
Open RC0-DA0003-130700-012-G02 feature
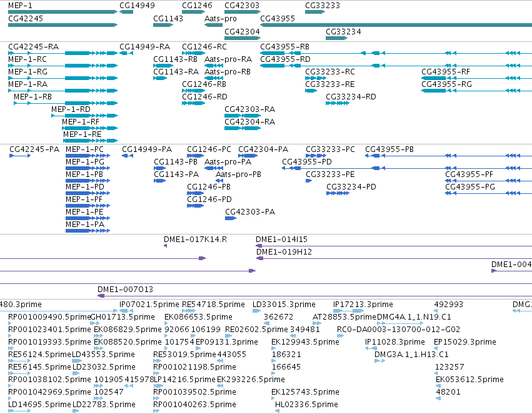(340, 336)
